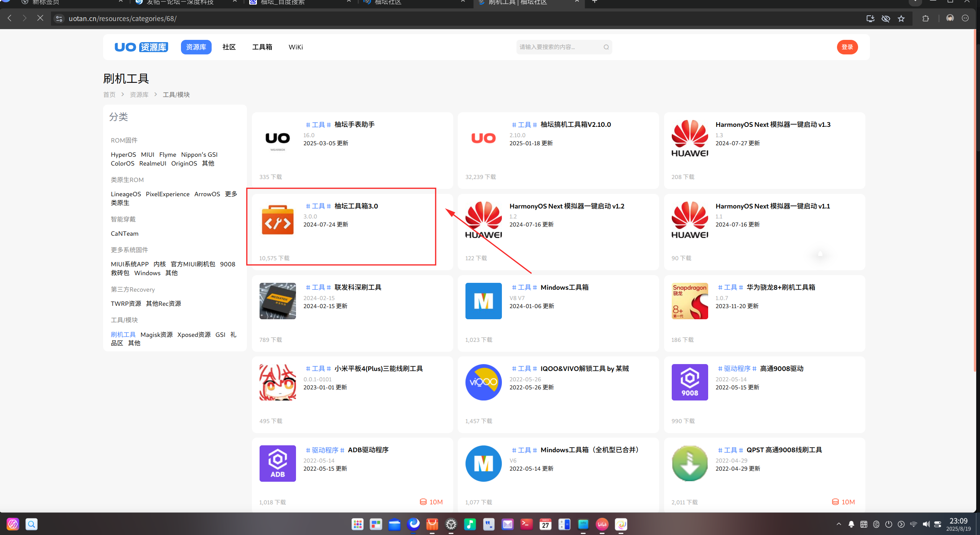Click the green download arrow QPST icon

690,464
